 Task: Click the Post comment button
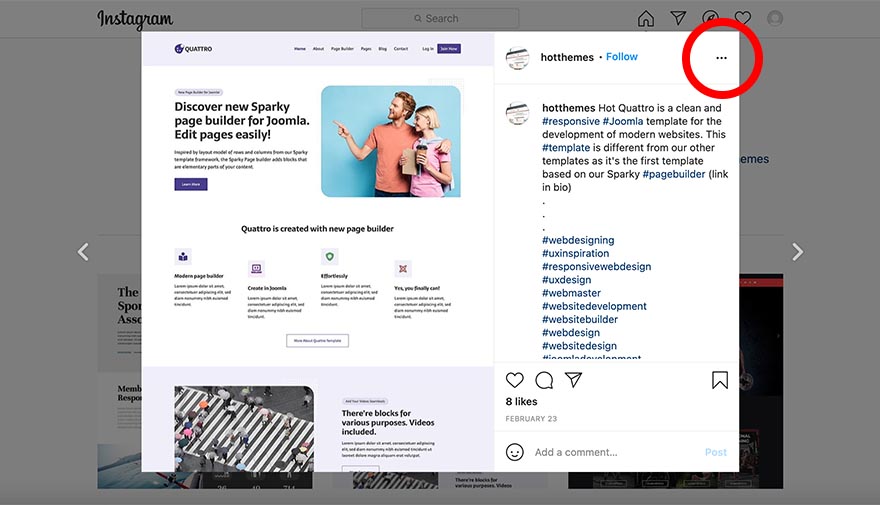coord(716,452)
